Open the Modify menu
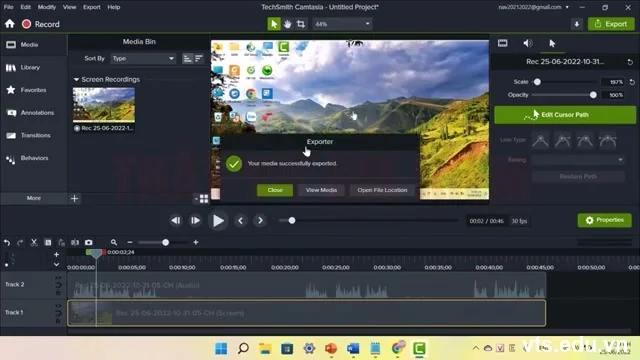 (47, 7)
